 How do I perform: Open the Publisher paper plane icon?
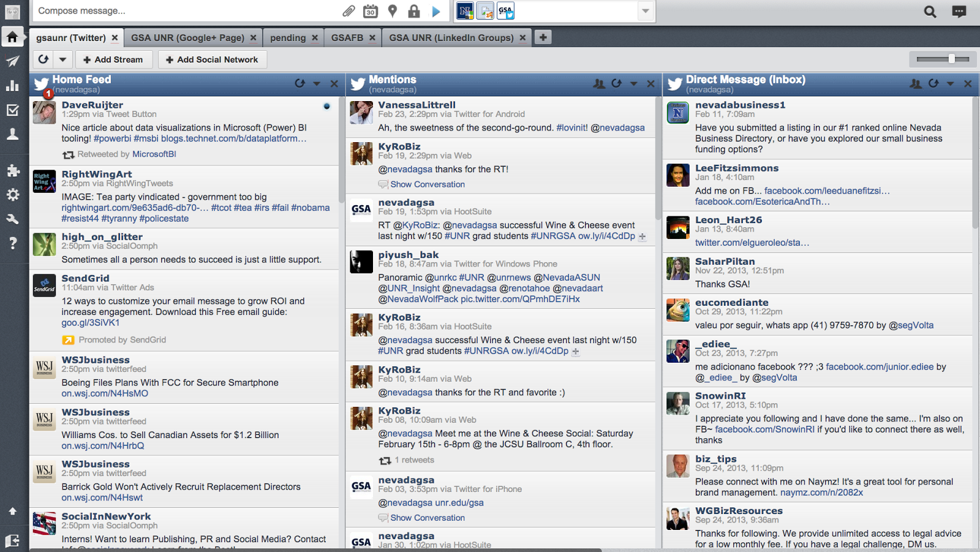(12, 61)
